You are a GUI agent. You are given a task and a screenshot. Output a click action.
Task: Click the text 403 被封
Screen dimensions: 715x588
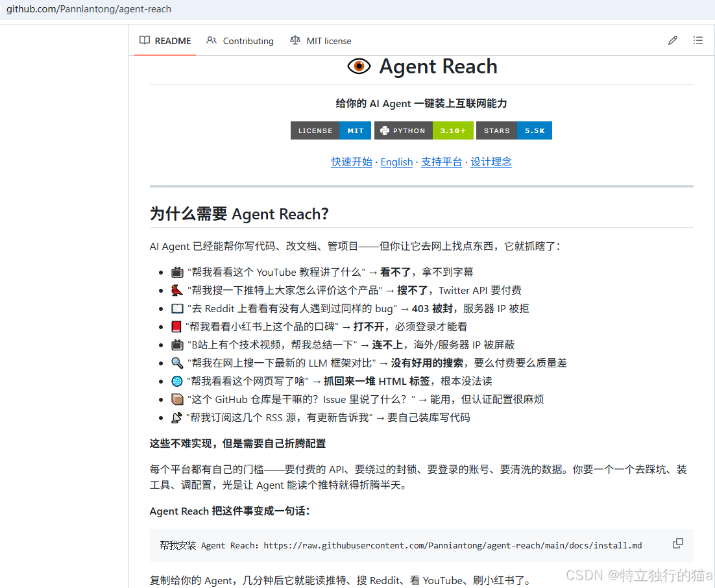432,309
